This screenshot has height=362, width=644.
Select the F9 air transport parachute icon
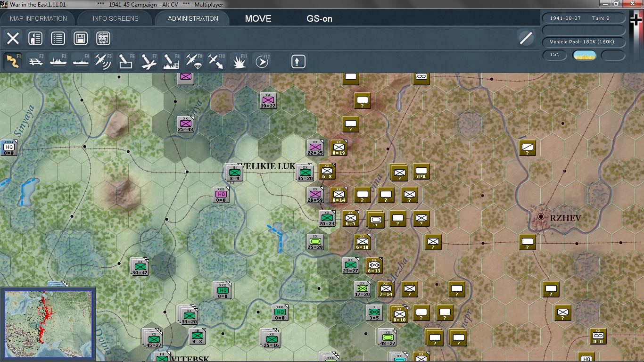click(x=194, y=61)
